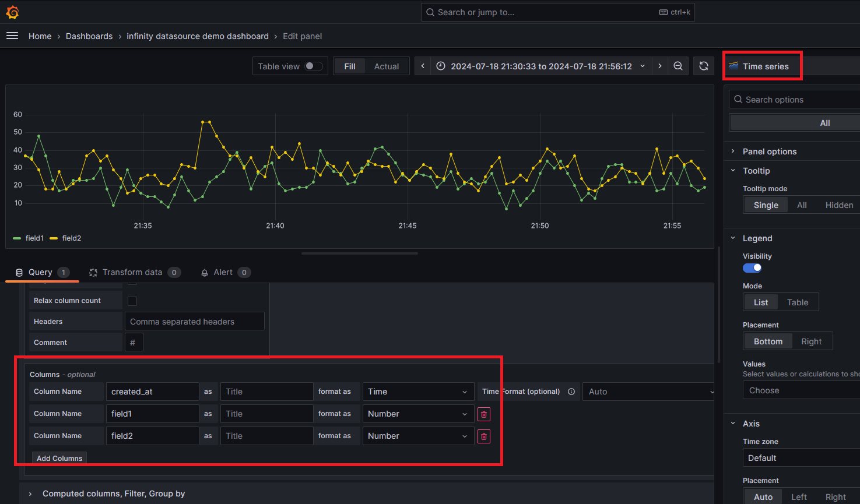The height and width of the screenshot is (504, 860).
Task: Refresh the dashboard with the refresh icon
Action: [704, 66]
